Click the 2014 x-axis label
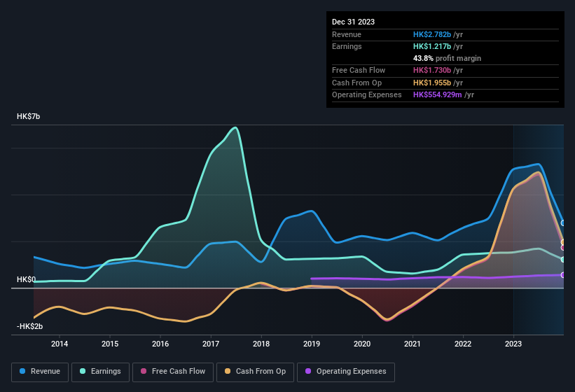 coord(60,344)
